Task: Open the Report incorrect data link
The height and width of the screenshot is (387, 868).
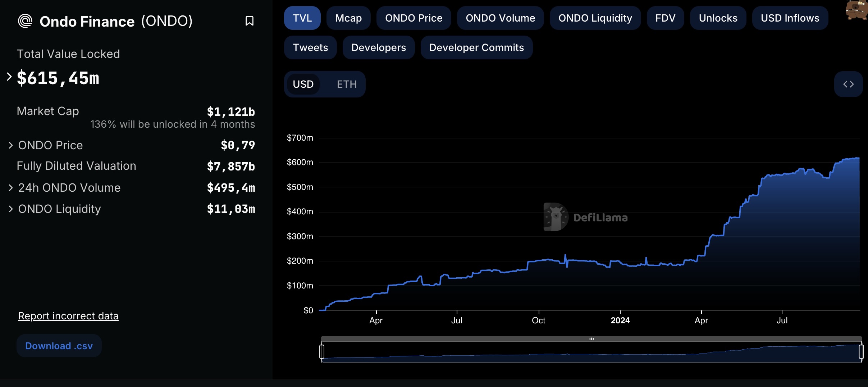Action: (x=68, y=316)
